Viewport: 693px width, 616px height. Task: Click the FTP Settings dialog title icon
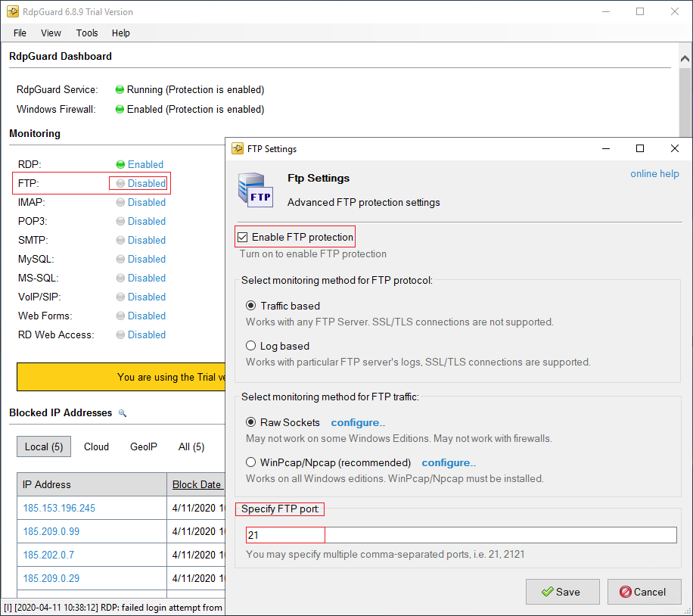tap(238, 148)
